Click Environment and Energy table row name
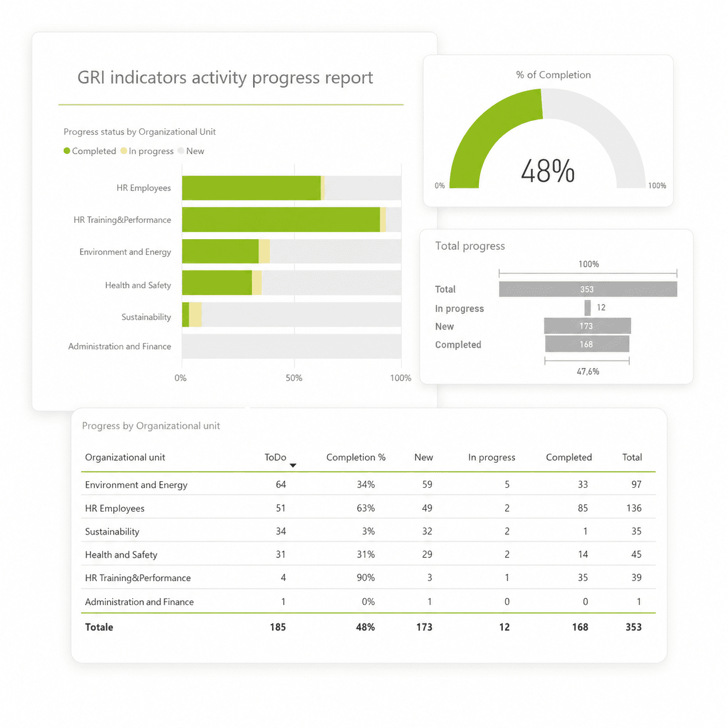The width and height of the screenshot is (728, 728). coord(136,485)
